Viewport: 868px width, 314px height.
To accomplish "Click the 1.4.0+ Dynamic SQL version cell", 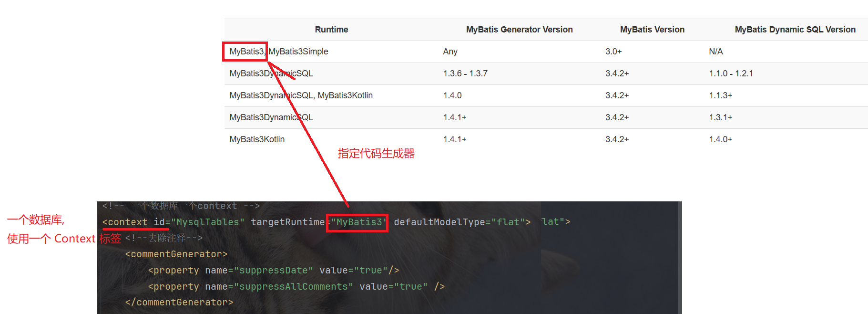I will coord(721,139).
